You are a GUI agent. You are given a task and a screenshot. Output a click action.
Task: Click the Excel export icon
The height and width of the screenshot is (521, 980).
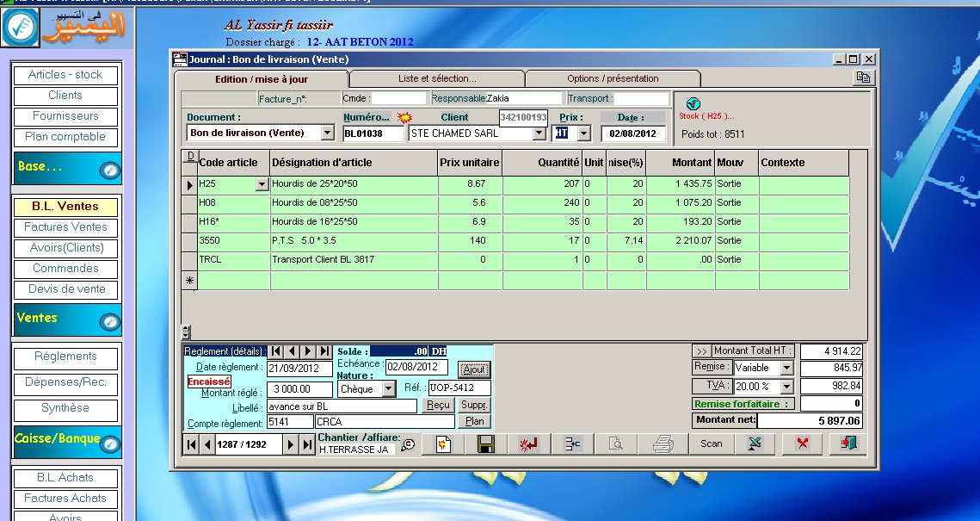point(755,444)
